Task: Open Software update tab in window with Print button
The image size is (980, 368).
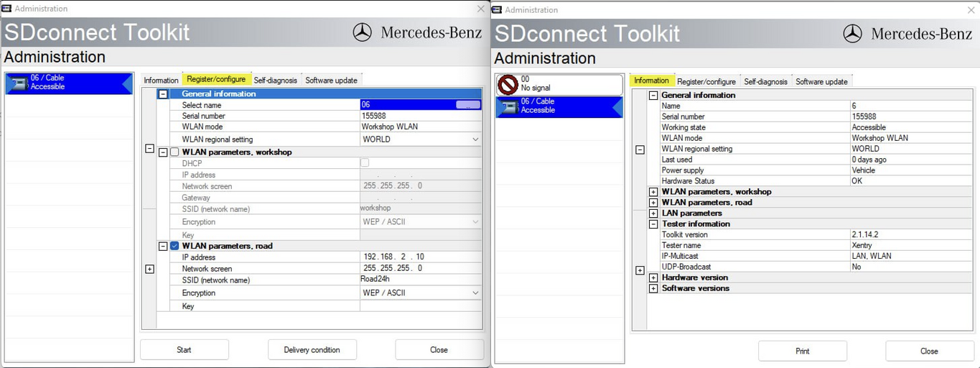Action: pyautogui.click(x=821, y=81)
